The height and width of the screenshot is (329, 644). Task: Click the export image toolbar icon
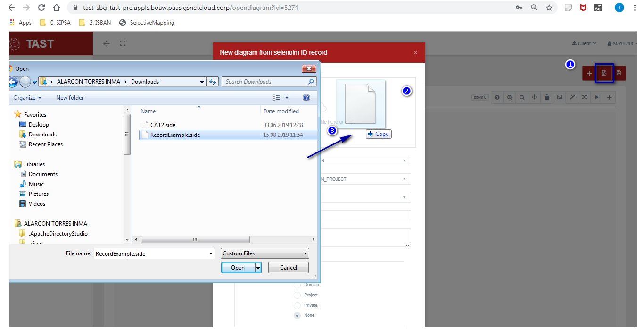[x=559, y=97]
